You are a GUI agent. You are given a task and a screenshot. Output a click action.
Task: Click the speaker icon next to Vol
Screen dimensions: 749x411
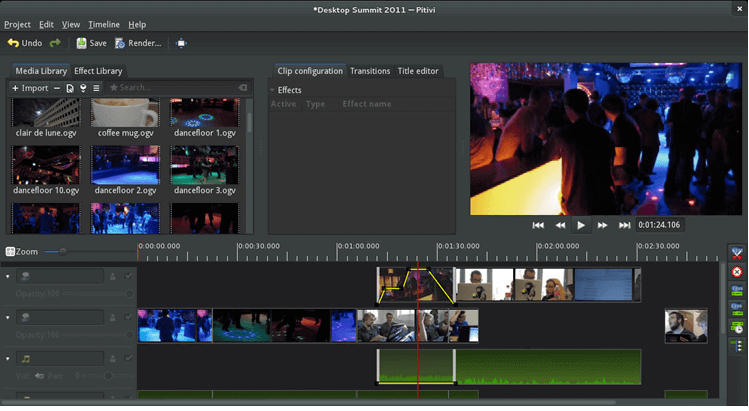pyautogui.click(x=39, y=376)
